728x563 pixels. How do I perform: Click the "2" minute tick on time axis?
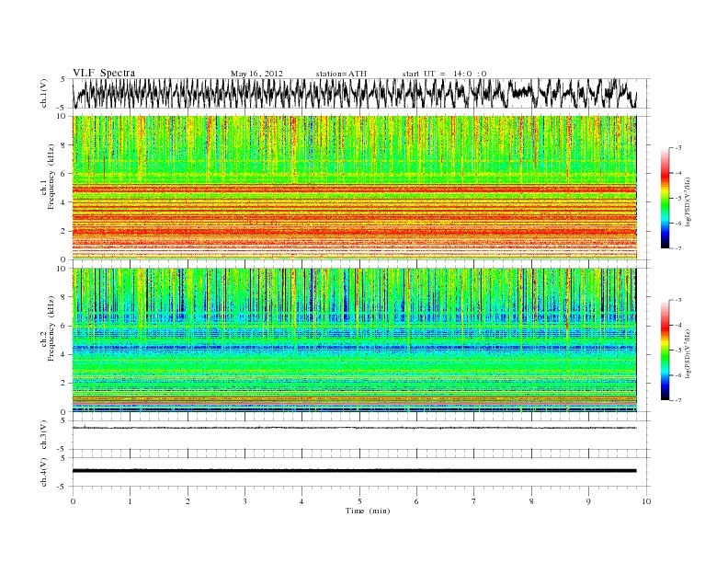click(188, 501)
